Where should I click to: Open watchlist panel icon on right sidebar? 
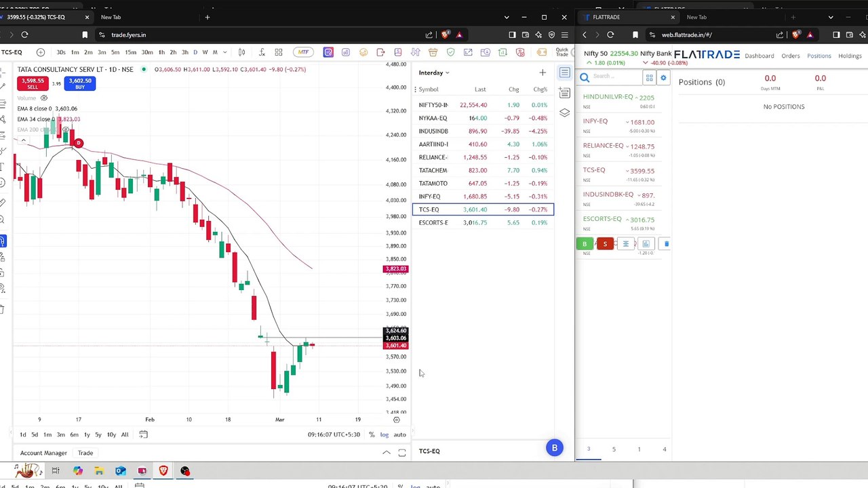(x=564, y=73)
